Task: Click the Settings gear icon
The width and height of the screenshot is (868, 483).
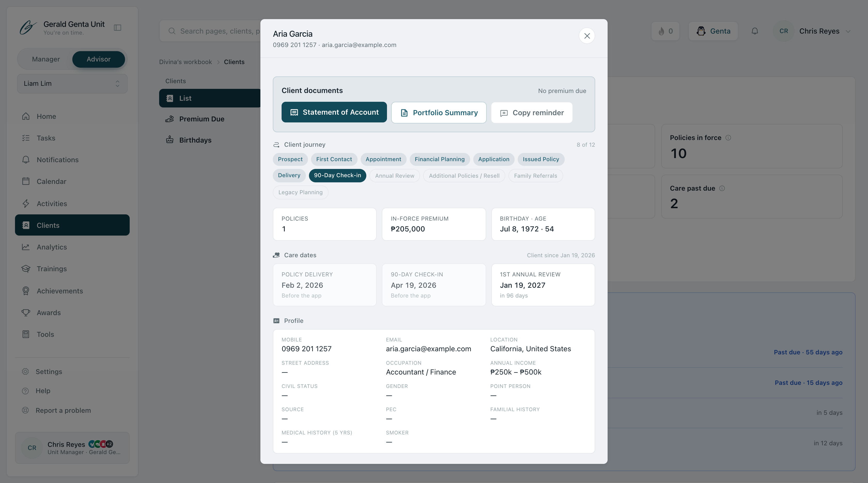Action: pos(25,371)
